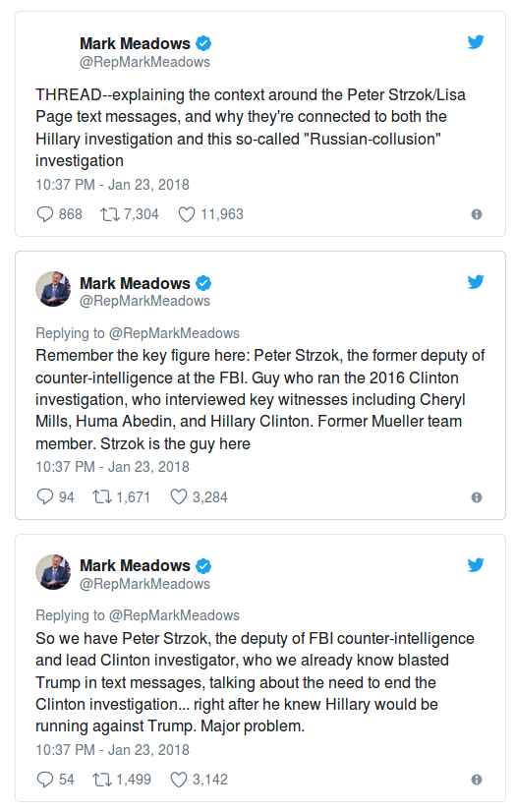Click Mark Meadows name in third tweet
Screen dimensions: 515x812
[x=135, y=565]
